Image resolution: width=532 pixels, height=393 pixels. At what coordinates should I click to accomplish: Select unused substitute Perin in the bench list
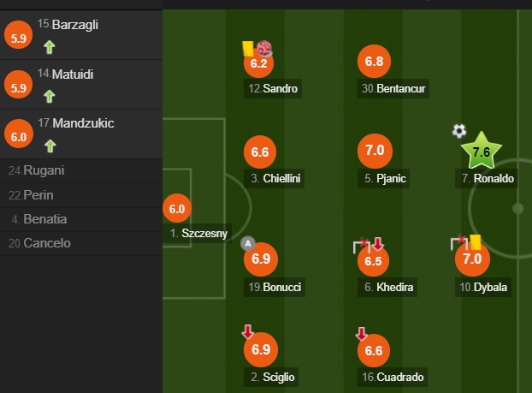38,194
